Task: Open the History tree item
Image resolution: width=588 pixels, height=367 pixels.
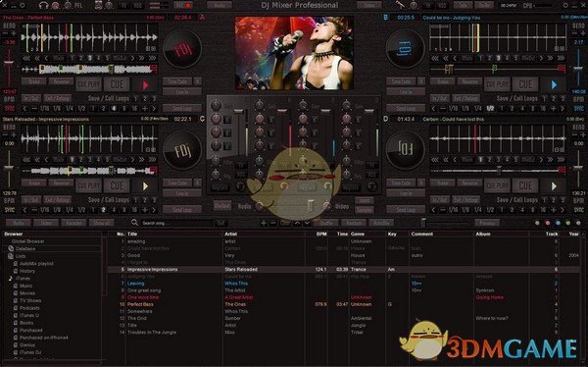Action: pos(27,271)
